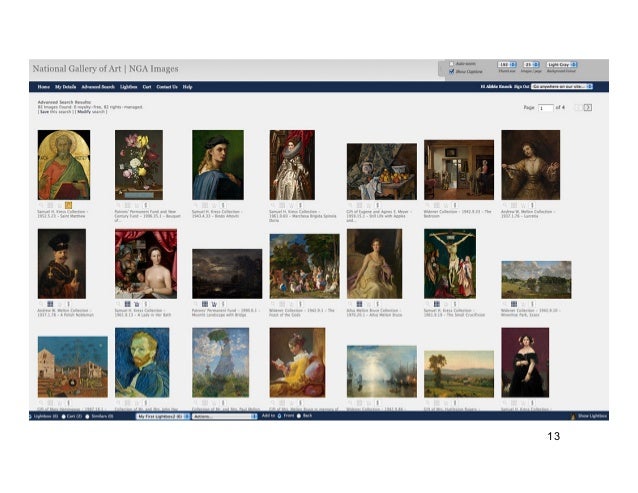Click the cart icon under A Lady in Her Bath
The width and height of the screenshot is (638, 493).
(x=137, y=304)
